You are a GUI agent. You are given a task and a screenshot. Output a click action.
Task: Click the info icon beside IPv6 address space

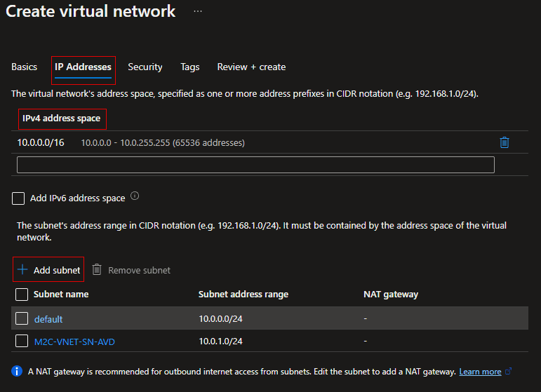[135, 197]
